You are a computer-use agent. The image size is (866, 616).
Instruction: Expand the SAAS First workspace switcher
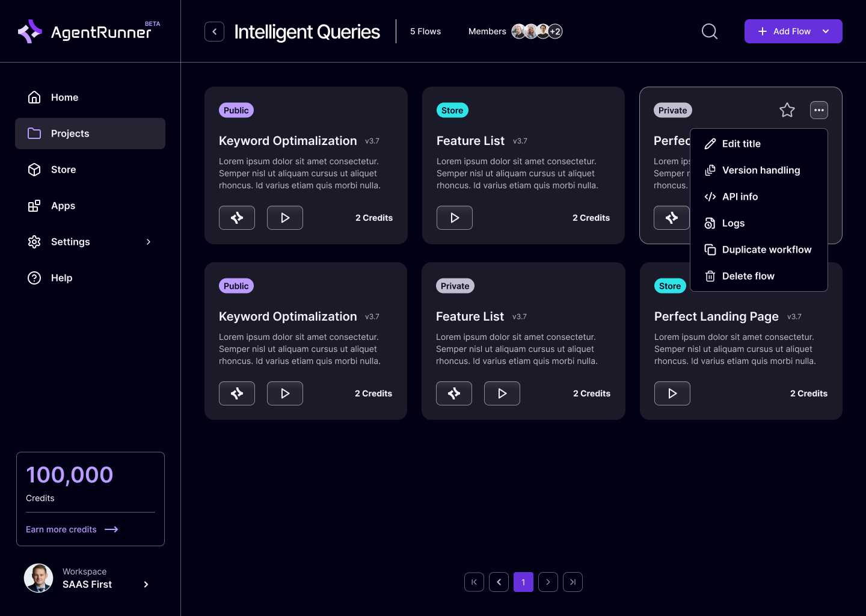point(146,584)
